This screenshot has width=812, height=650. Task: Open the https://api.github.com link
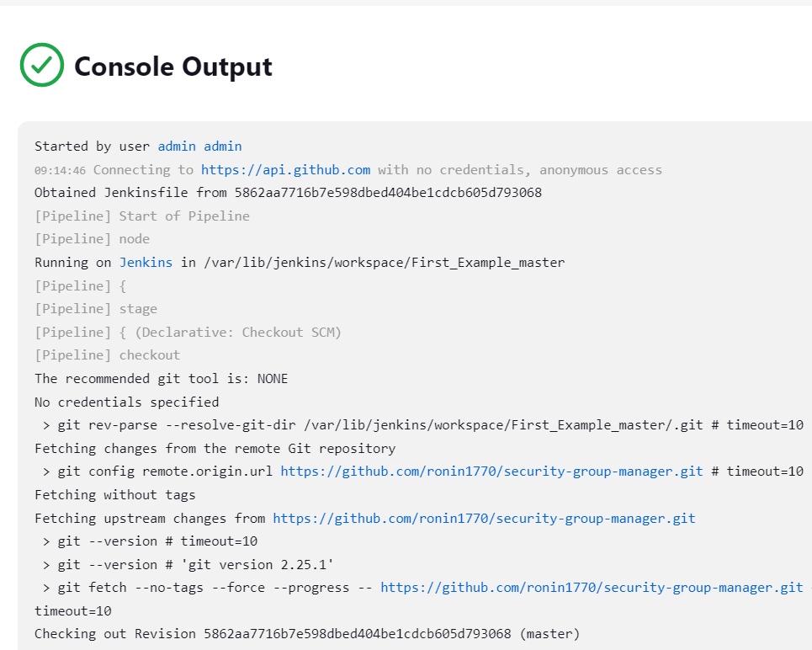[x=285, y=170]
